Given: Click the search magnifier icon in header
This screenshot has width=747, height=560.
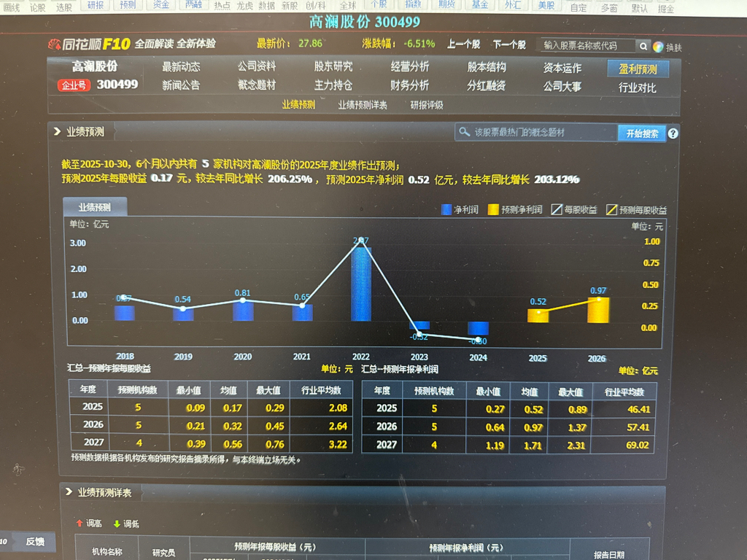Looking at the screenshot, I should [x=643, y=46].
